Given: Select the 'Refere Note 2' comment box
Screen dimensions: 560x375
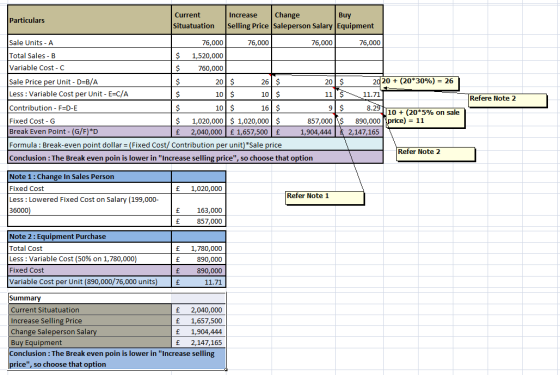Looking at the screenshot, I should click(x=507, y=100).
